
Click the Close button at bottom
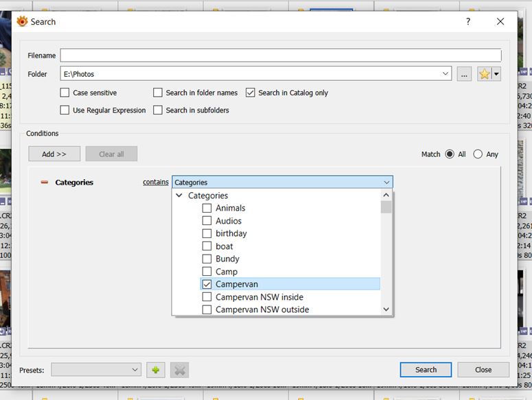point(483,370)
